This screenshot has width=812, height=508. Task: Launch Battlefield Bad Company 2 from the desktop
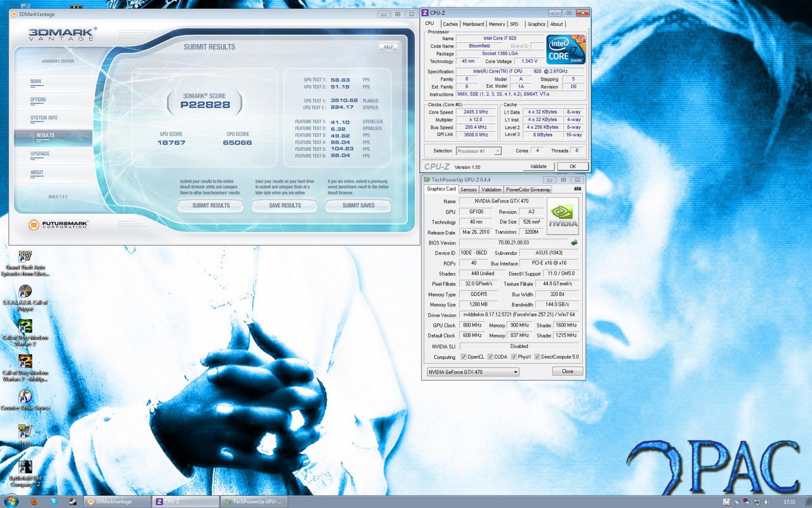click(25, 473)
